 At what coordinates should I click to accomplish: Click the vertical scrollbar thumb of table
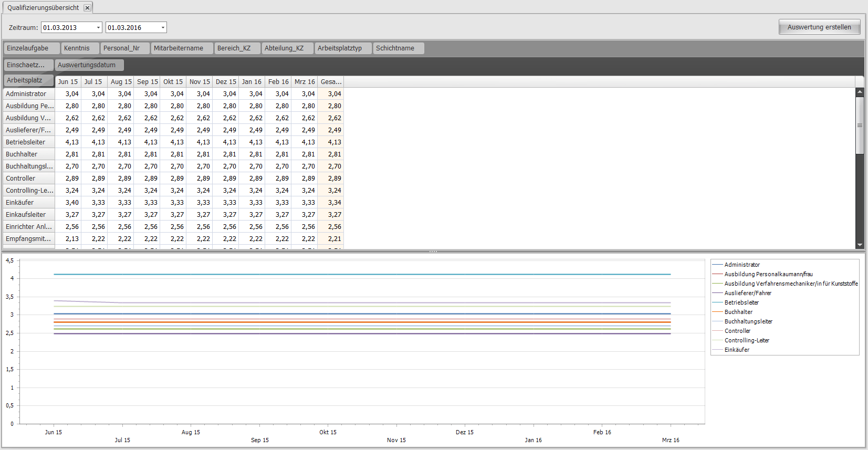860,125
